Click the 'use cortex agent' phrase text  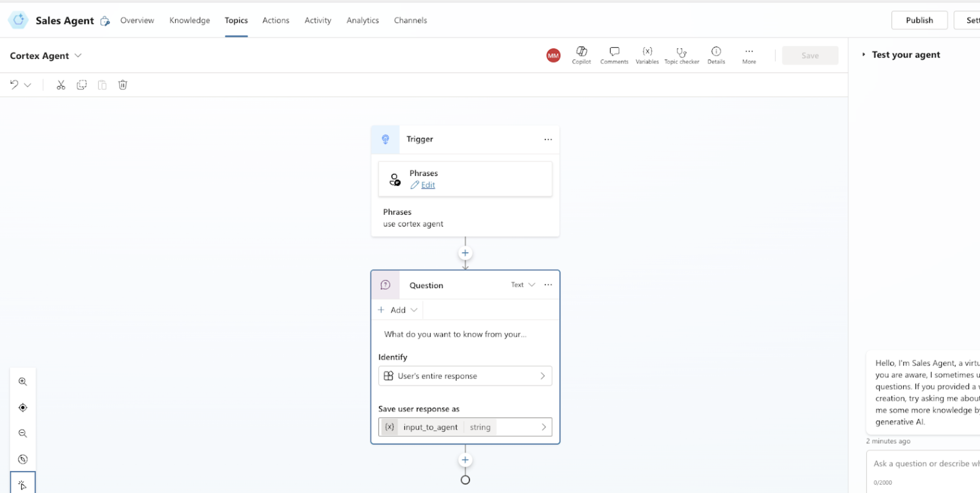(x=413, y=224)
